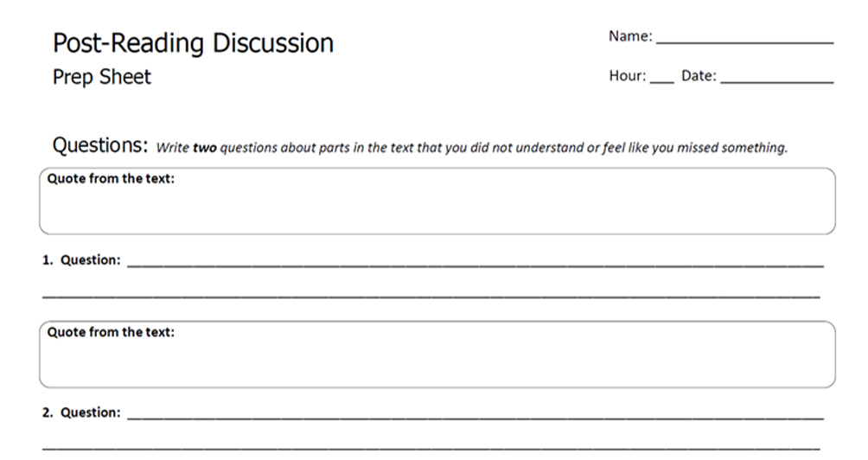This screenshot has height=460, width=868.
Task: Click the second line under Question 2
Action: 431,449
